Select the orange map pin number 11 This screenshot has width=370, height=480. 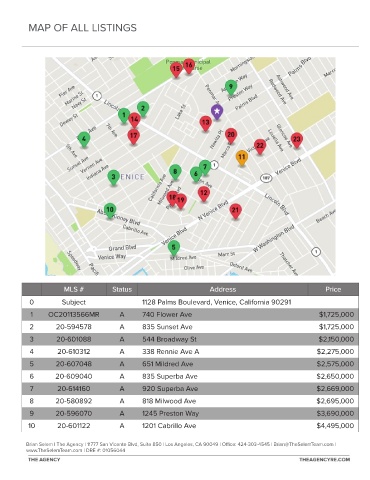(x=242, y=158)
